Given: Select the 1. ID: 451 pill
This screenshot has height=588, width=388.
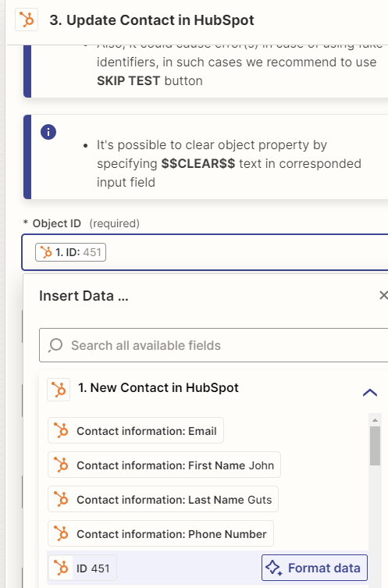Looking at the screenshot, I should point(70,252).
